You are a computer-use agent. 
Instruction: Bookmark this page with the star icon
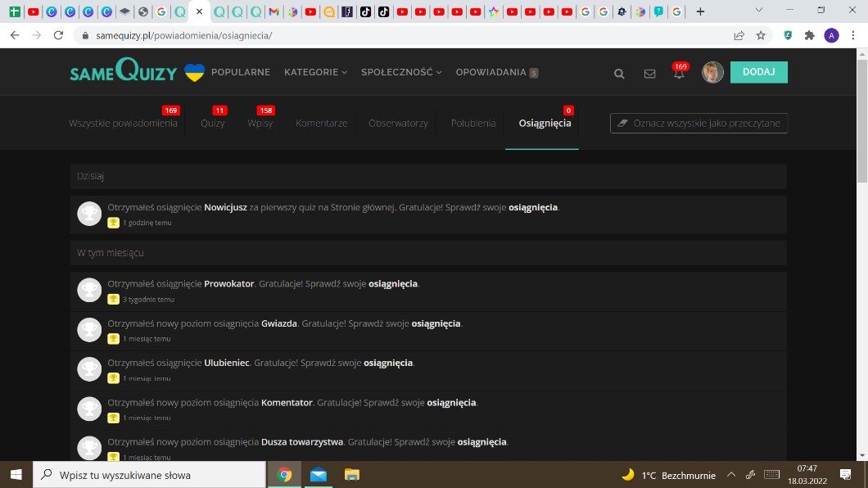[761, 35]
